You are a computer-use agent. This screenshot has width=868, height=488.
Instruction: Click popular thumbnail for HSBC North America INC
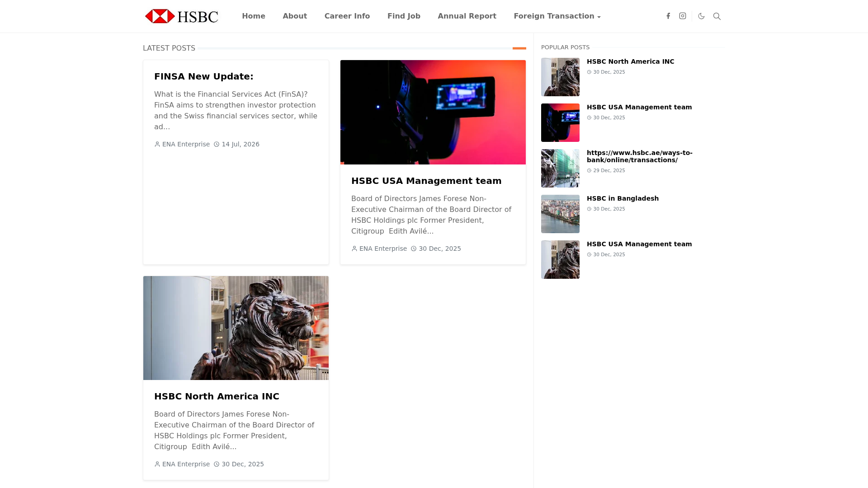click(560, 77)
